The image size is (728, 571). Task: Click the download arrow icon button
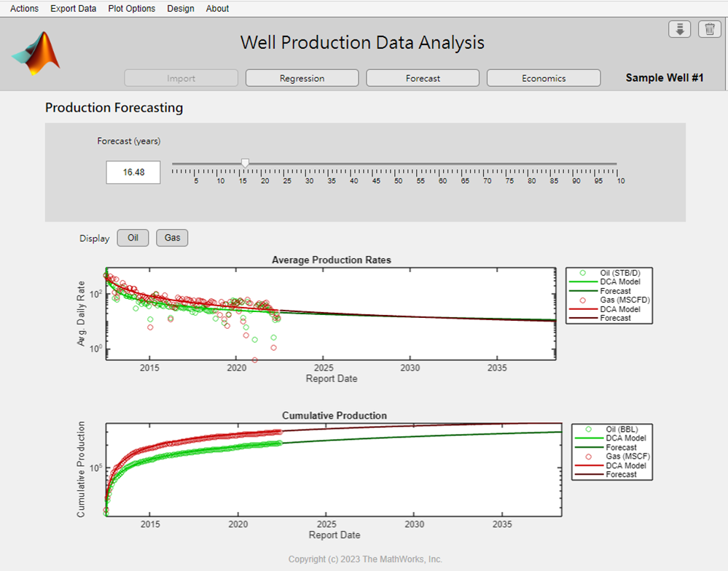(x=679, y=29)
